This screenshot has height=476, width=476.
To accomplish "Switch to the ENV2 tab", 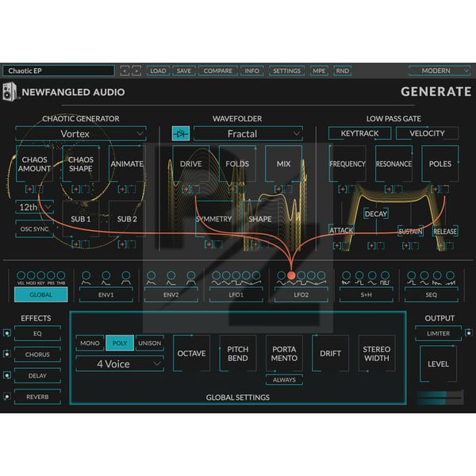I will point(171,295).
